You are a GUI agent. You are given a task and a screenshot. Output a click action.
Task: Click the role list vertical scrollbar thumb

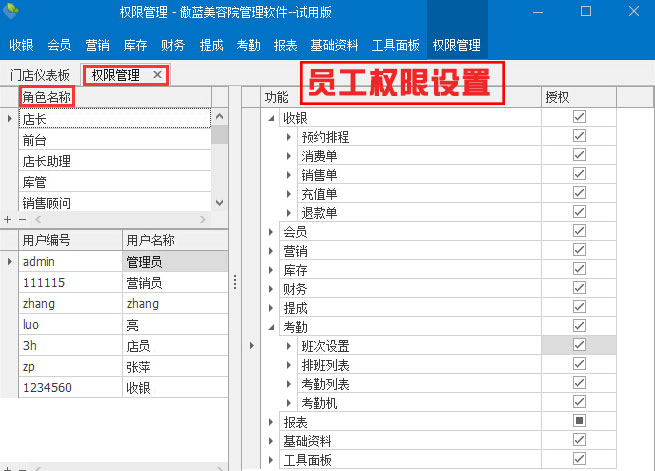(219, 136)
